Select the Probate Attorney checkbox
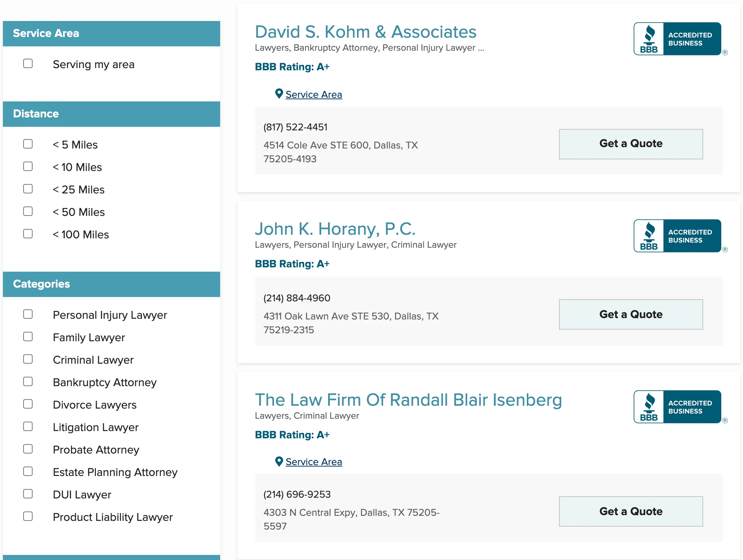This screenshot has height=560, width=743. [28, 449]
